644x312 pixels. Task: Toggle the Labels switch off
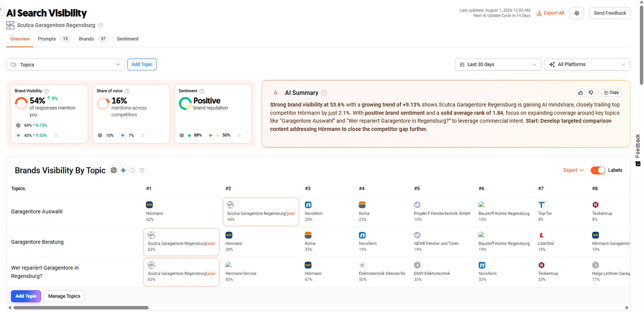pos(598,170)
